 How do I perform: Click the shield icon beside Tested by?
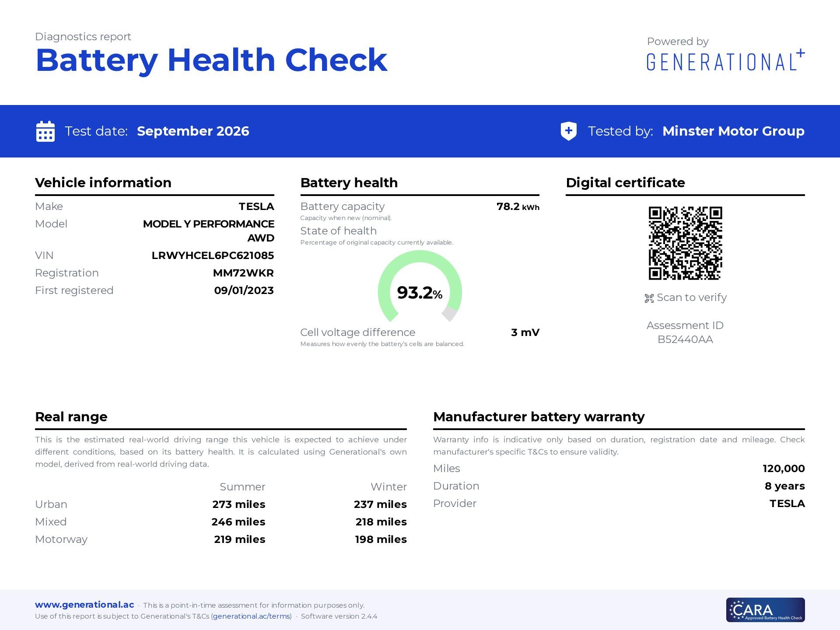pos(569,131)
